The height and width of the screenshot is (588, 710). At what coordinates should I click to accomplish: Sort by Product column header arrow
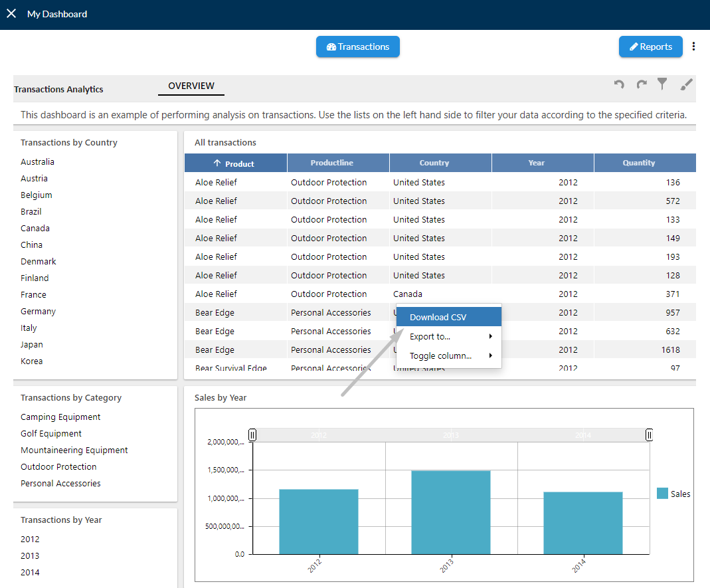click(217, 163)
